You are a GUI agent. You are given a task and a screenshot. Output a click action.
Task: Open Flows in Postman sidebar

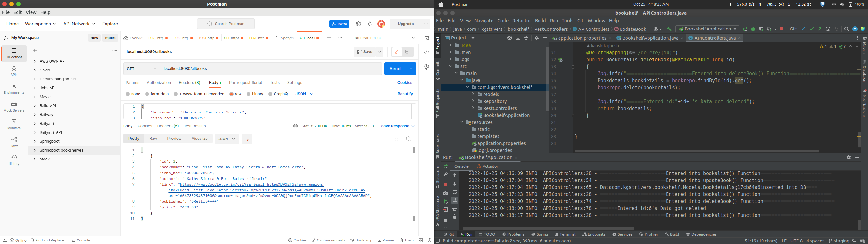[x=14, y=142]
